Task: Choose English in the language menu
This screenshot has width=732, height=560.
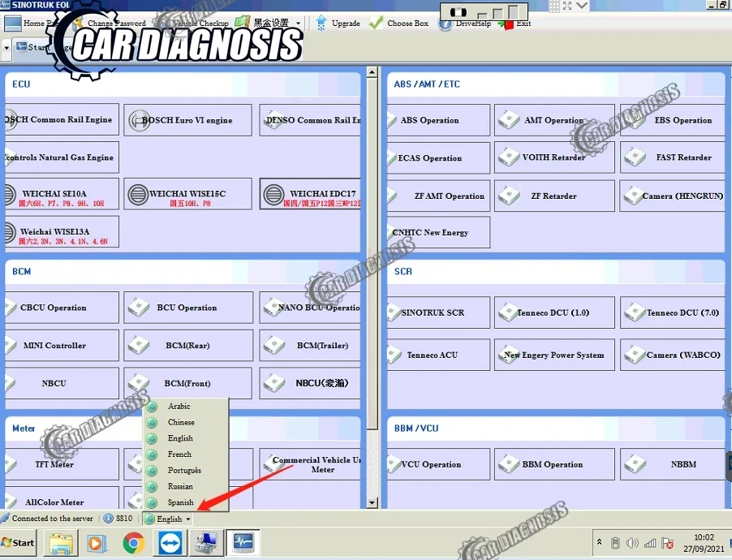Action: [185, 438]
